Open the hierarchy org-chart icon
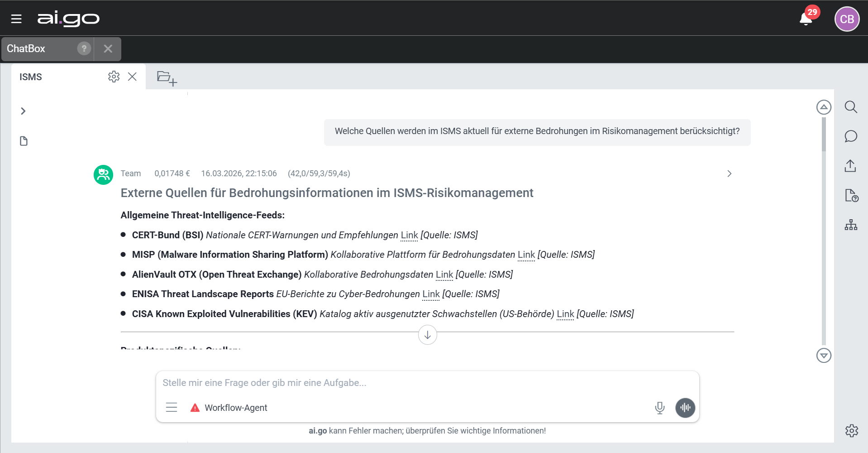This screenshot has width=868, height=453. 851,225
